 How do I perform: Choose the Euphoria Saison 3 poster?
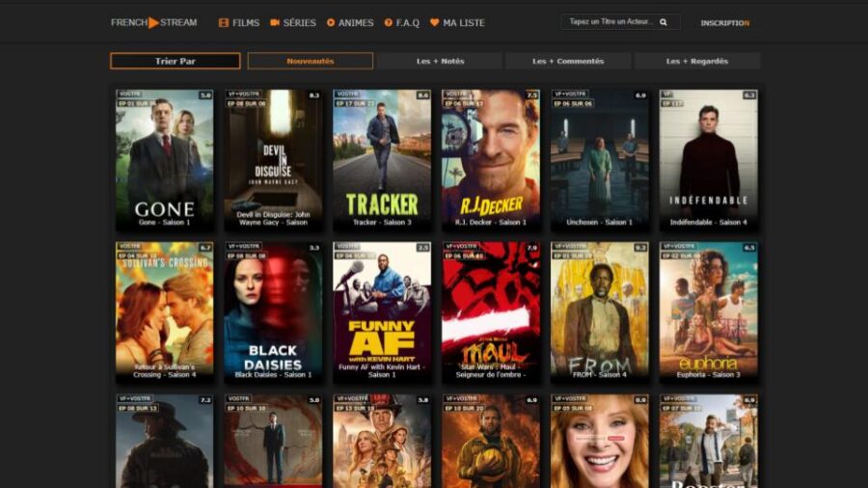click(708, 311)
